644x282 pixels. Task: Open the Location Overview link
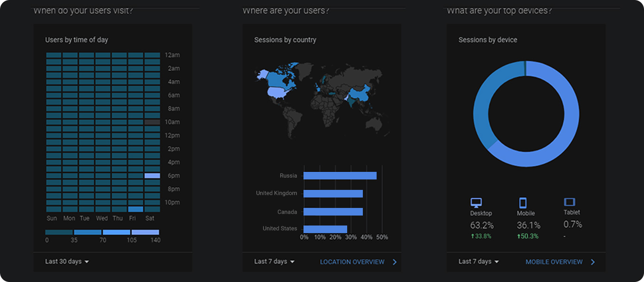(352, 262)
